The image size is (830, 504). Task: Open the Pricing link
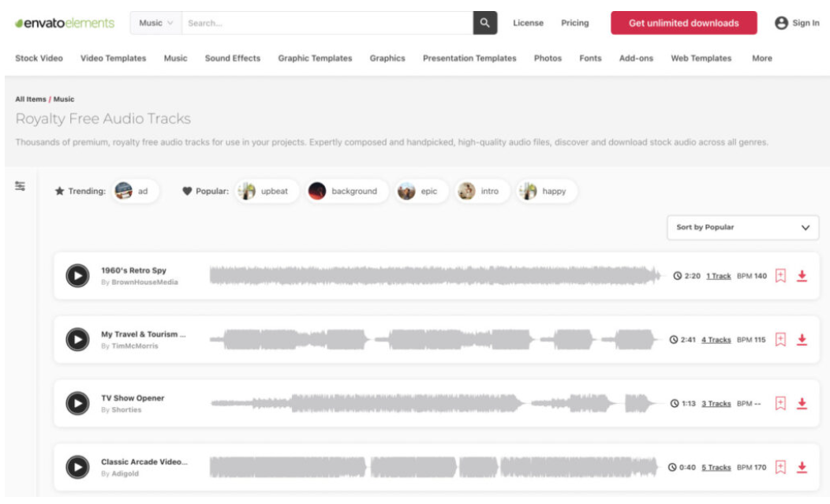point(575,23)
